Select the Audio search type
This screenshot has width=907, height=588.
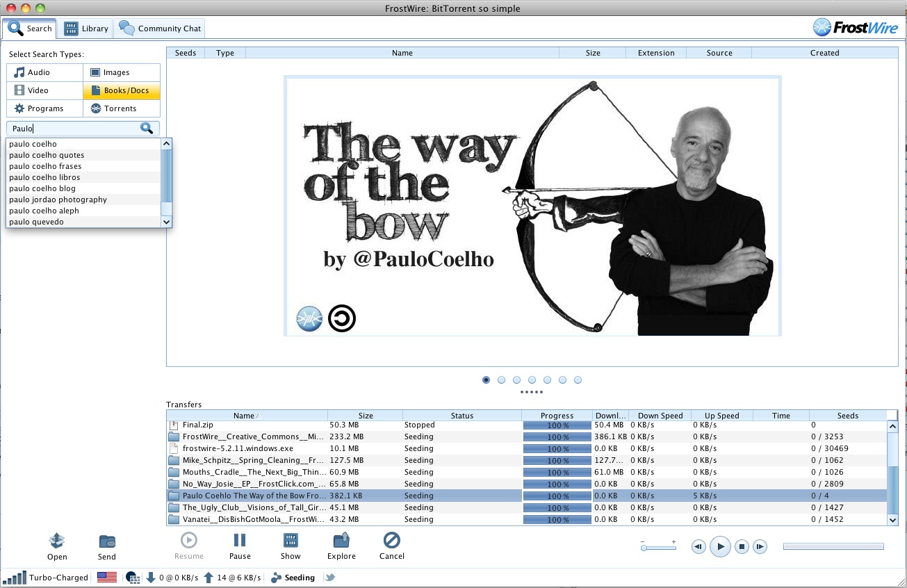(x=45, y=72)
